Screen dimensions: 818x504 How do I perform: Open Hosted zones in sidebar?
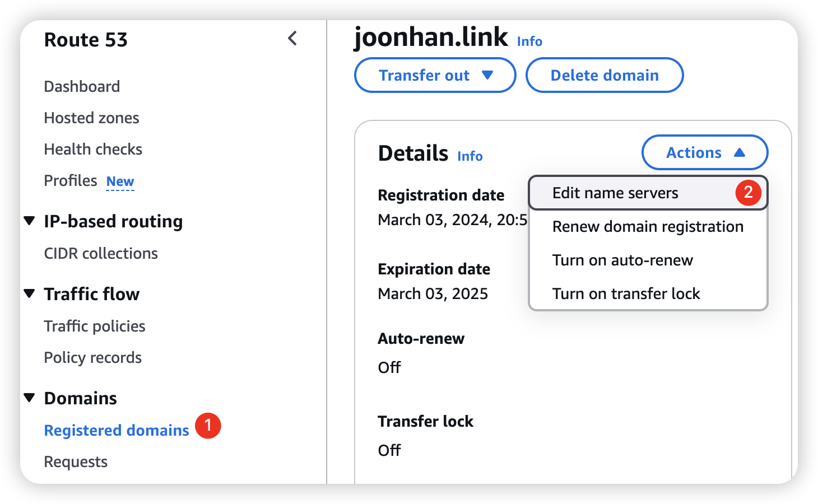pyautogui.click(x=91, y=118)
